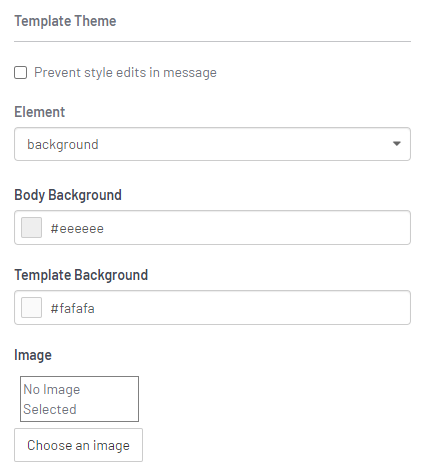Click the 'No Image Selected' preview box
Screen dimensions: 425x473
click(79, 399)
